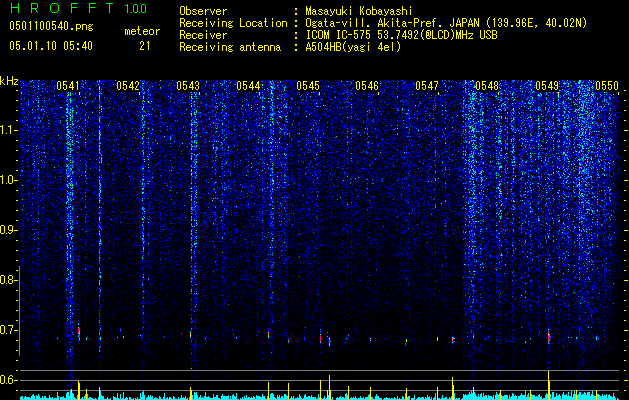Click the meteor count value 21
Screen dimensions: 629x400
tap(145, 46)
